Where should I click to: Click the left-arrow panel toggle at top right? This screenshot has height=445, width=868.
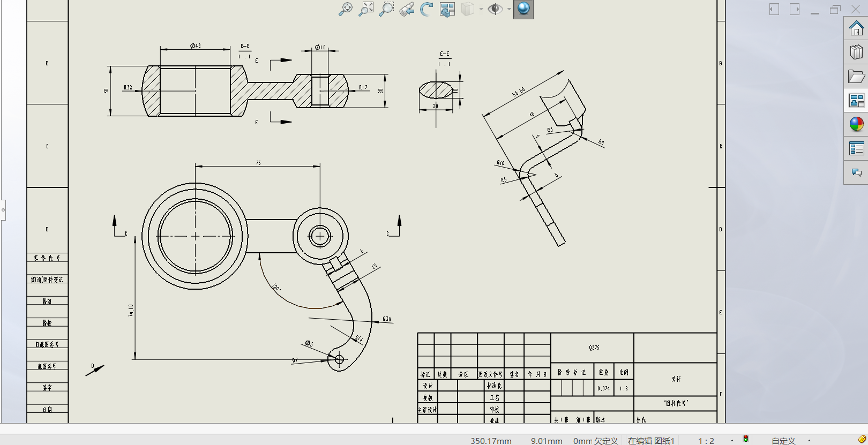pos(774,9)
